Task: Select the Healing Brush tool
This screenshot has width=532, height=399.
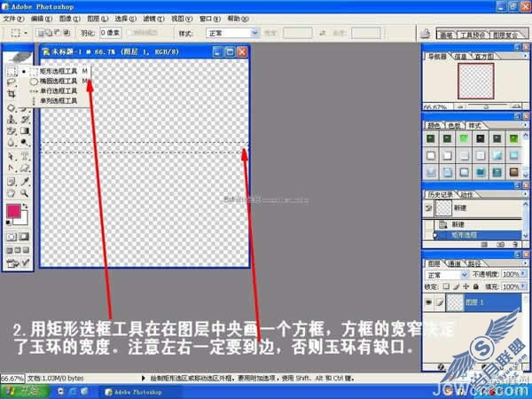Action: (12, 108)
